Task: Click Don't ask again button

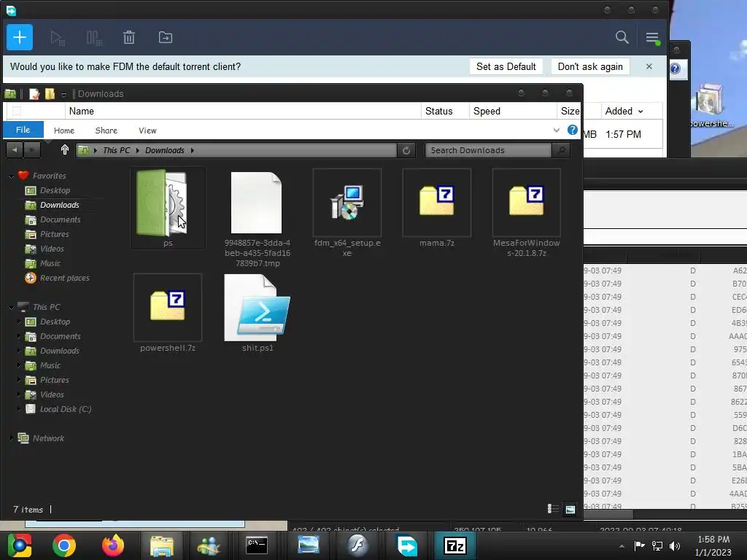Action: tap(590, 66)
